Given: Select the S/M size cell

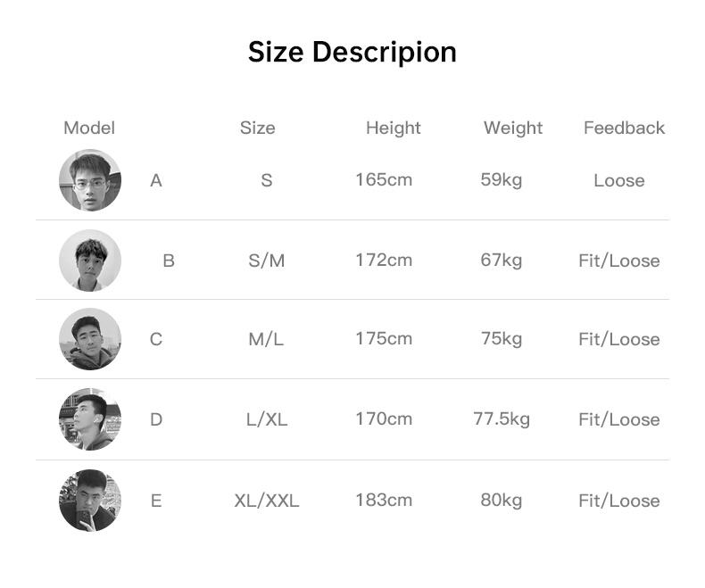Looking at the screenshot, I should click(266, 261).
